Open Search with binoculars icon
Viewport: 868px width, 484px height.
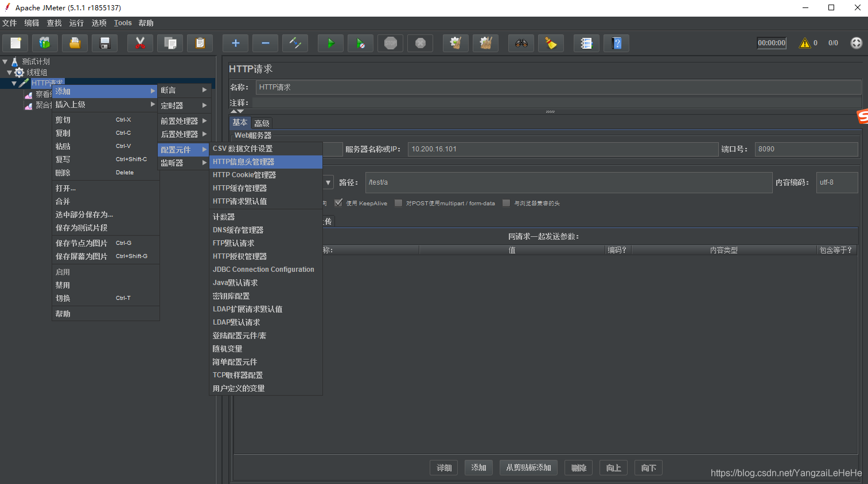coord(521,43)
